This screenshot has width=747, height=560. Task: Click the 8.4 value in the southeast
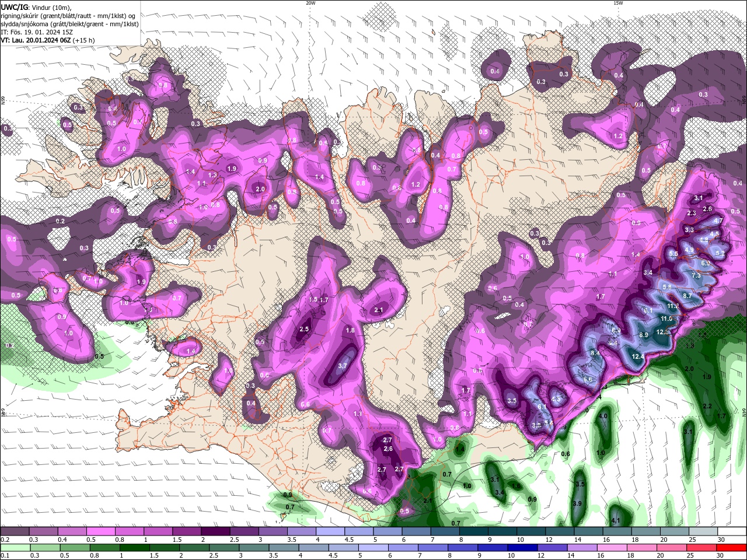click(x=596, y=353)
